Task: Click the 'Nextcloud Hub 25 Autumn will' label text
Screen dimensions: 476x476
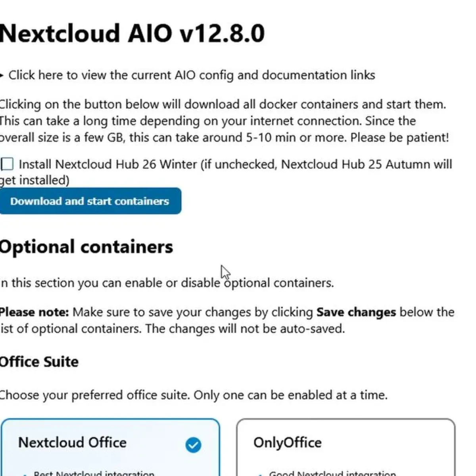Action: pos(367,164)
